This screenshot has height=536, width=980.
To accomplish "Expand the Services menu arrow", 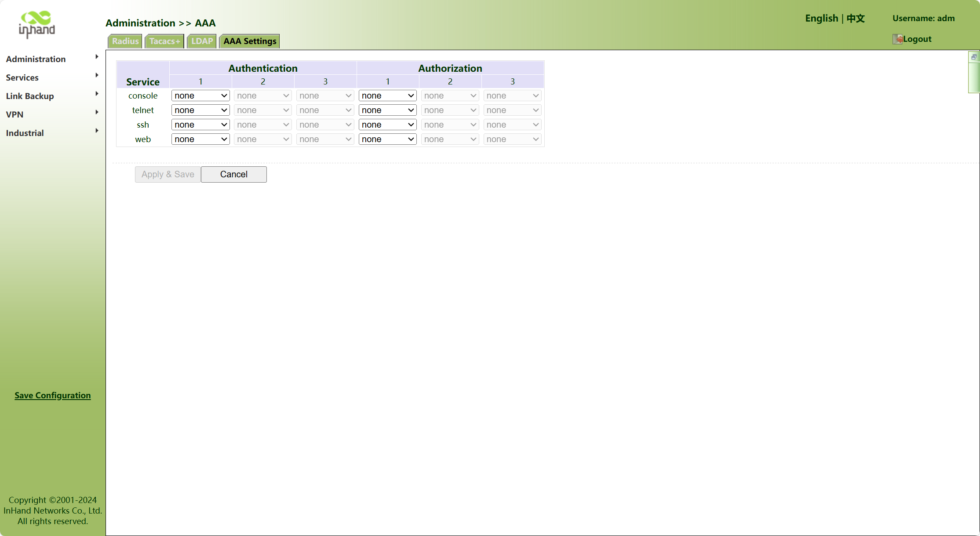I will click(97, 75).
